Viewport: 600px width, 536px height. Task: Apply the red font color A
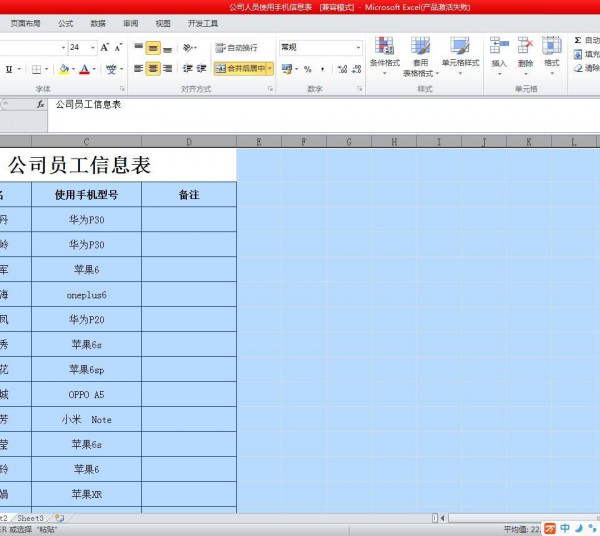coord(85,69)
